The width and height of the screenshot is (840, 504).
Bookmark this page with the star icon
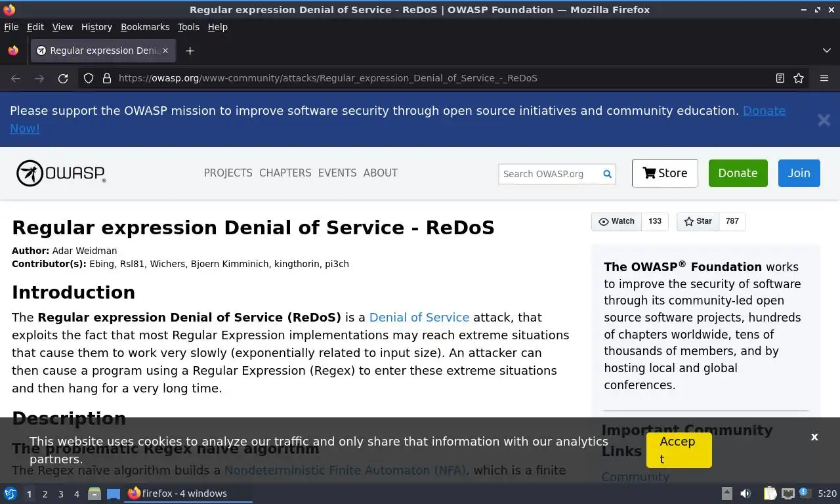pyautogui.click(x=799, y=78)
